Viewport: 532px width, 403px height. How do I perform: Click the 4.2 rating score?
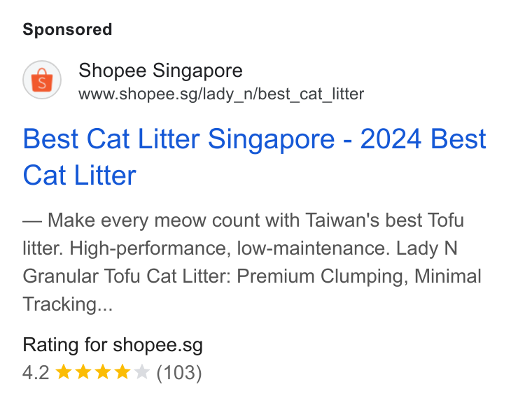36,372
